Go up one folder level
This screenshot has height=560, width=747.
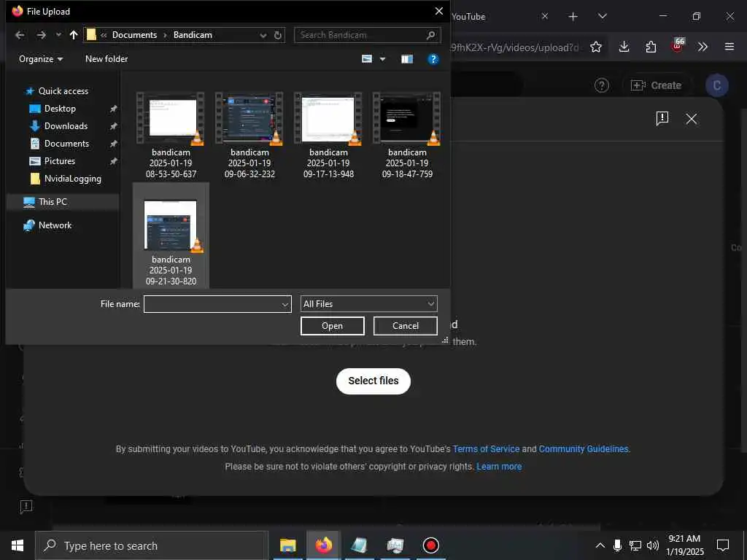(74, 35)
